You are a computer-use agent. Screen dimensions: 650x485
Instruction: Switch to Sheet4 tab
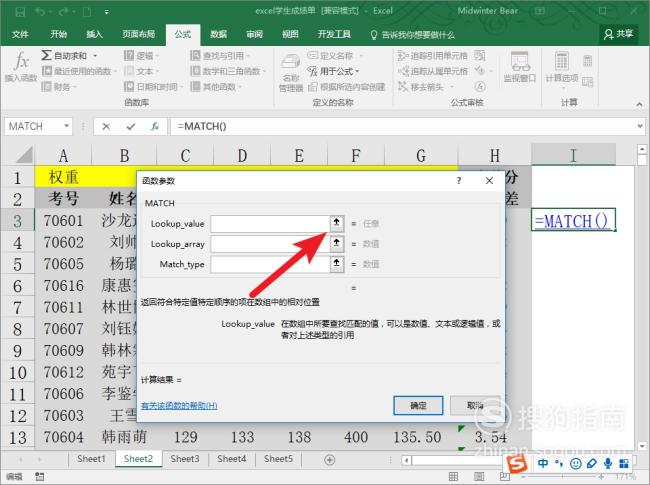(x=232, y=459)
